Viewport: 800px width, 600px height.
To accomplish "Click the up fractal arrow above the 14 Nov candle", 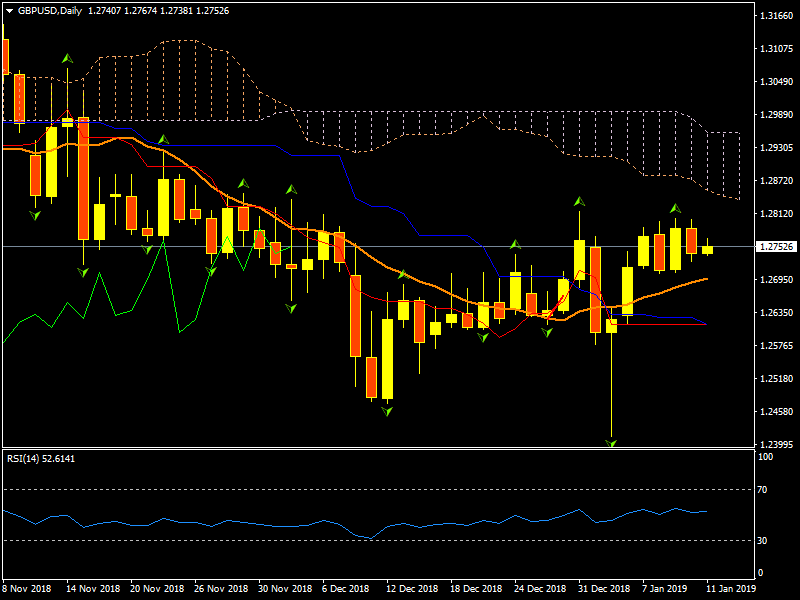I will point(68,60).
